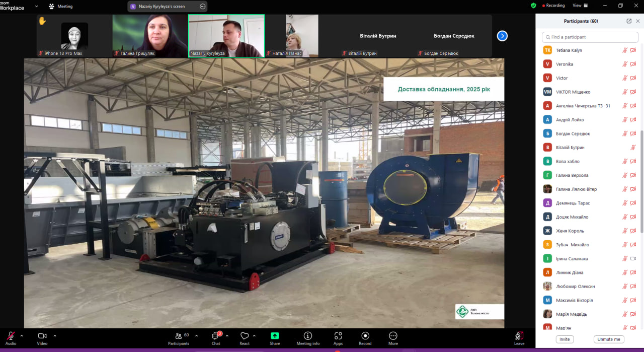Click the green encryption shield icon
Image resolution: width=644 pixels, height=352 pixels.
click(533, 6)
